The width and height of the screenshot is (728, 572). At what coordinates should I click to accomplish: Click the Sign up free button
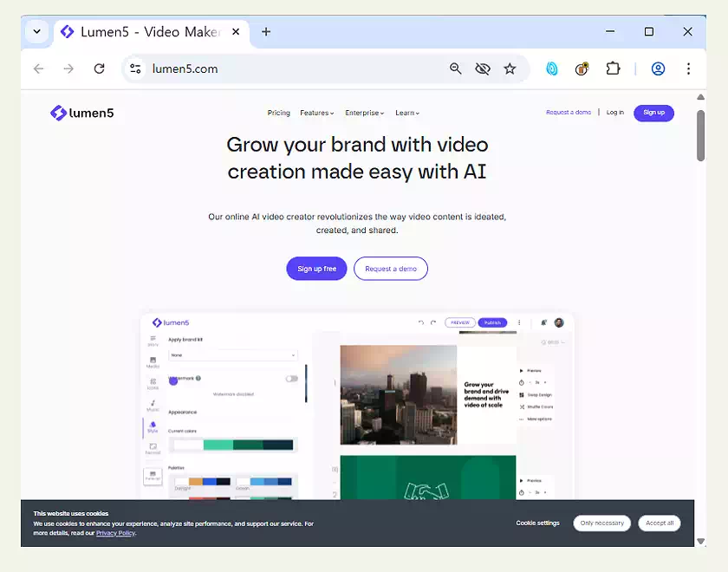coord(316,269)
